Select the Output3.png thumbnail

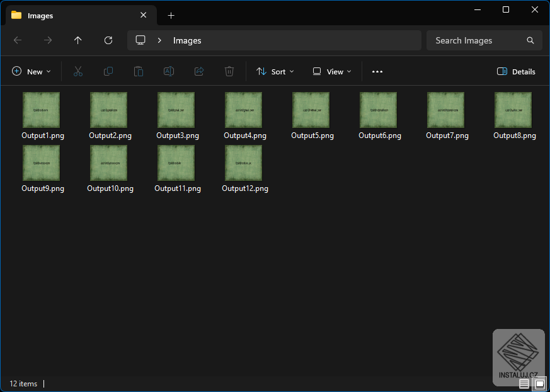(176, 110)
